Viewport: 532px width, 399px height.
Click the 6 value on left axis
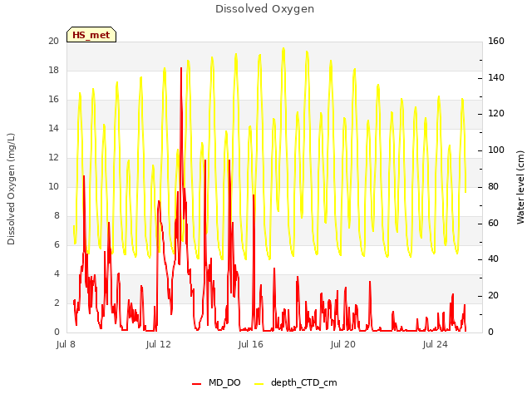coord(57,244)
